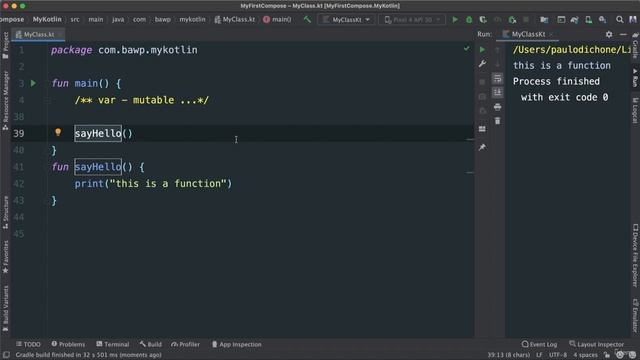
Task: Open the Event Log
Action: tap(539, 344)
